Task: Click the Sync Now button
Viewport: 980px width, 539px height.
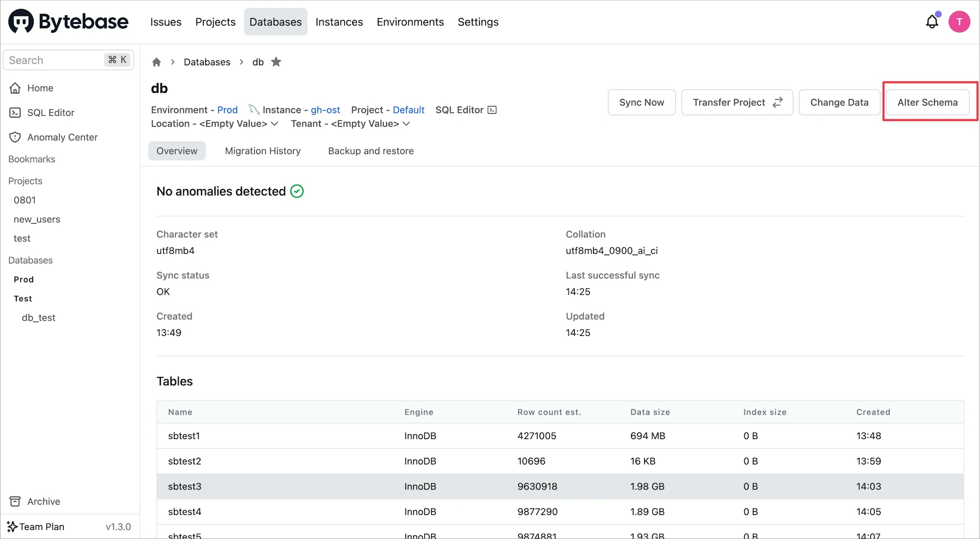Action: click(x=642, y=103)
